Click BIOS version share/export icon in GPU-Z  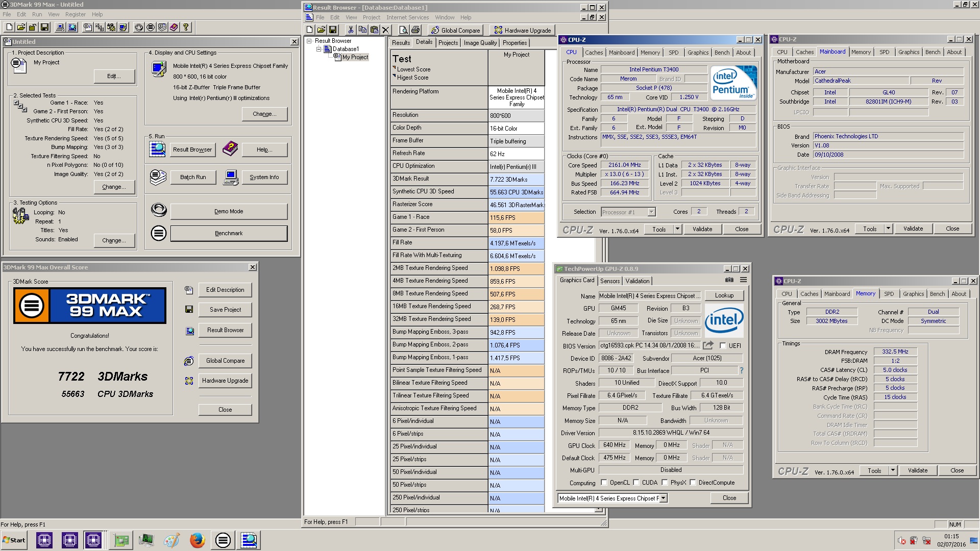tap(708, 345)
